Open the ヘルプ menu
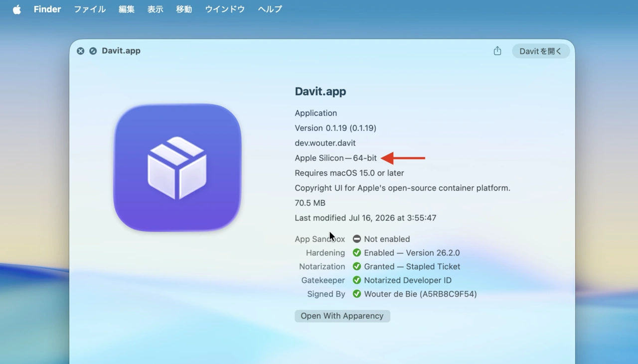Screen dimensions: 638x364 coord(270,9)
